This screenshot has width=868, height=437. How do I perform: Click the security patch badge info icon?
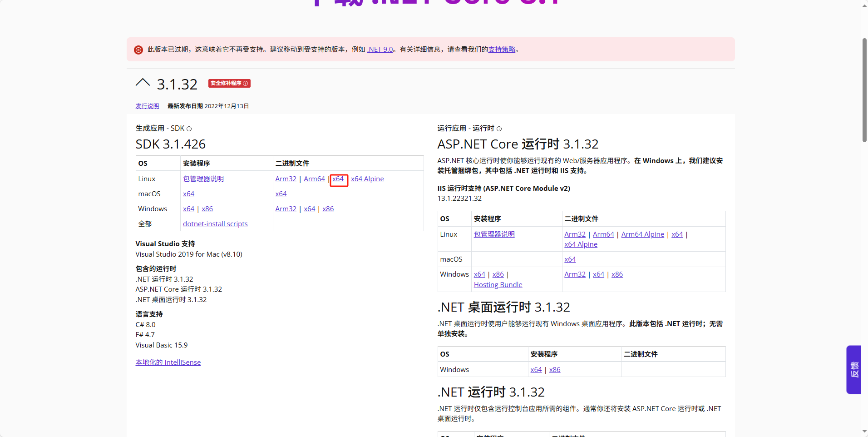[246, 84]
